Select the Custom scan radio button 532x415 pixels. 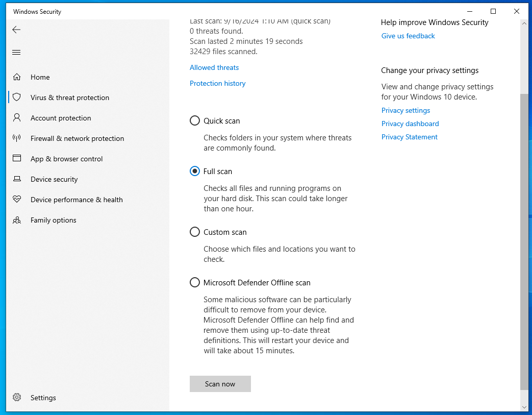pyautogui.click(x=195, y=232)
